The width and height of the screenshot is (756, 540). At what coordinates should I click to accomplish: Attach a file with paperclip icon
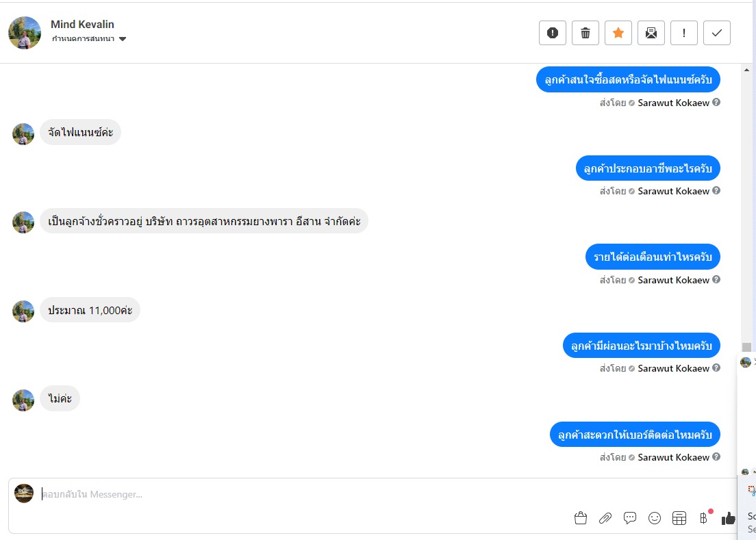(x=605, y=518)
